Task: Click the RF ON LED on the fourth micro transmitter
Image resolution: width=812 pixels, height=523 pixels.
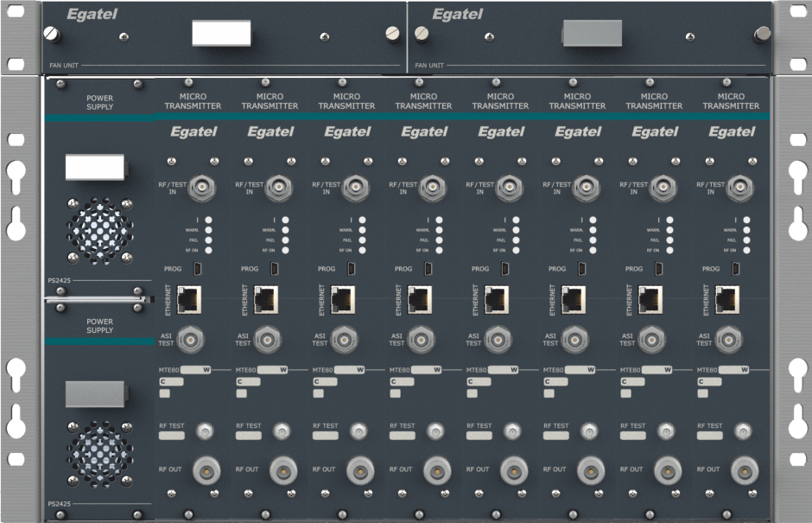Action: tap(439, 251)
